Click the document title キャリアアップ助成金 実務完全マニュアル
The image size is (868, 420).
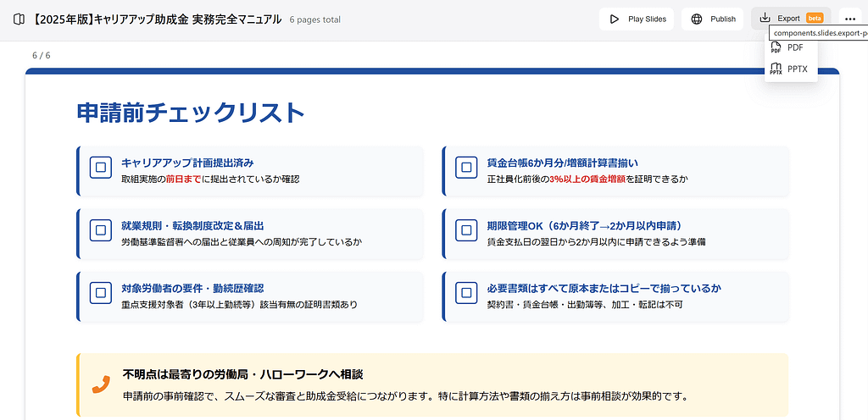coord(157,19)
